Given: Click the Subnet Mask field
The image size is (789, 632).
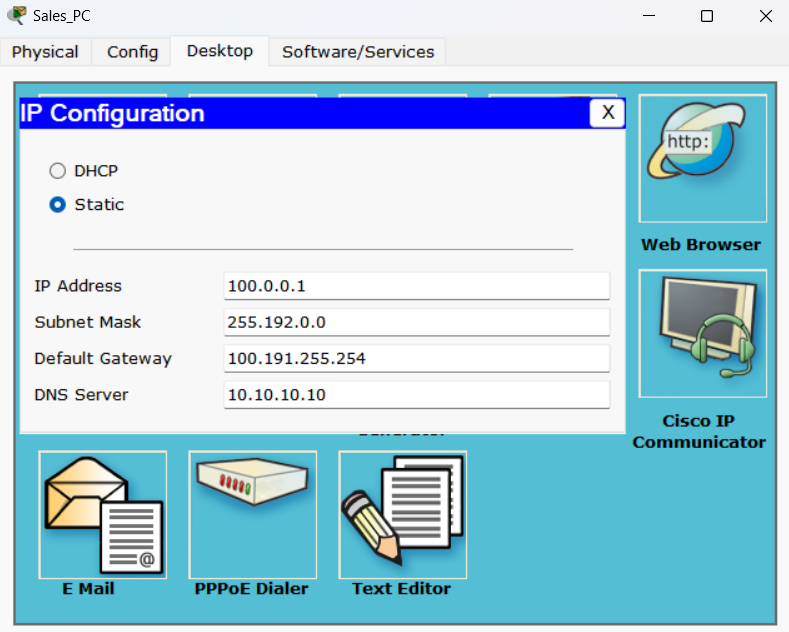Looking at the screenshot, I should point(417,322).
